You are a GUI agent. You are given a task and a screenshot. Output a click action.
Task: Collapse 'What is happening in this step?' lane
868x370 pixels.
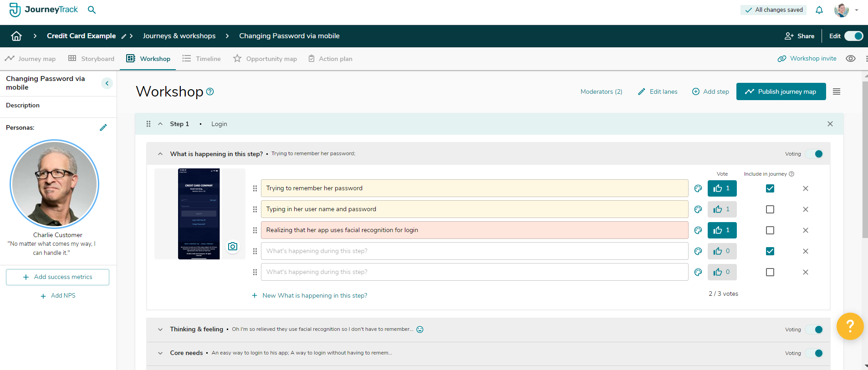(160, 154)
